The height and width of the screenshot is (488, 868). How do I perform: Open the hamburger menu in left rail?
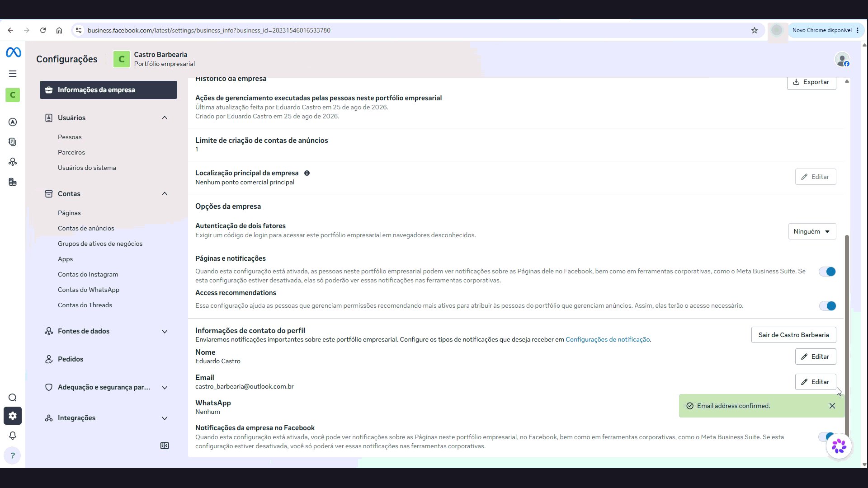pos(13,74)
